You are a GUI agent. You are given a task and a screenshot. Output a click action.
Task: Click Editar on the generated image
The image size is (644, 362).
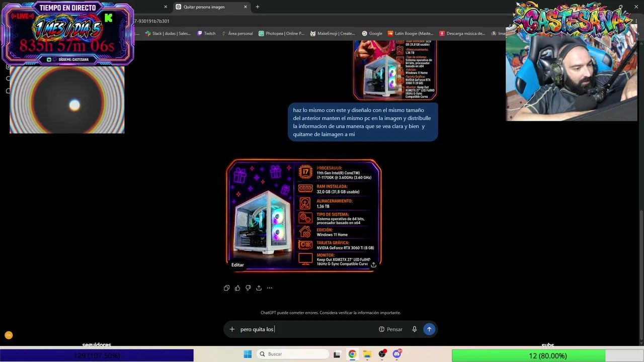tap(237, 265)
